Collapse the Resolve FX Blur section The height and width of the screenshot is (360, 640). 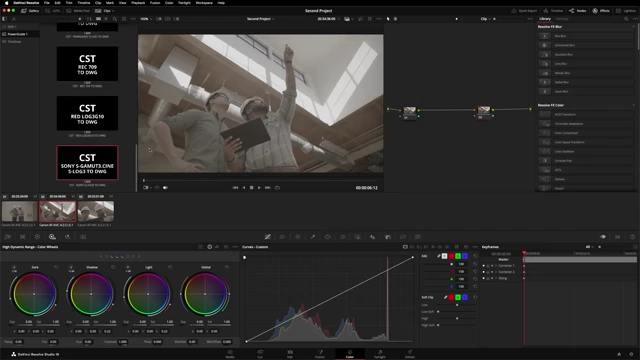(x=633, y=27)
